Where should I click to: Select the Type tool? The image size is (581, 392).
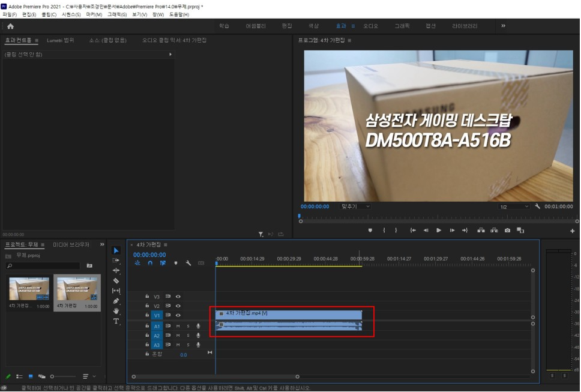pos(116,321)
